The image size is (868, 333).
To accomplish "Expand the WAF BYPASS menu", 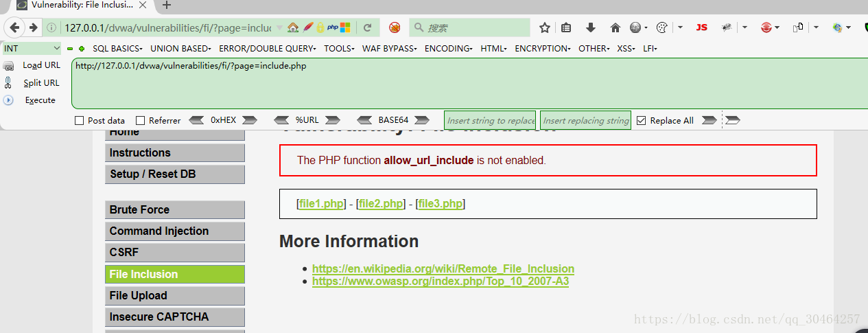I will click(x=390, y=49).
